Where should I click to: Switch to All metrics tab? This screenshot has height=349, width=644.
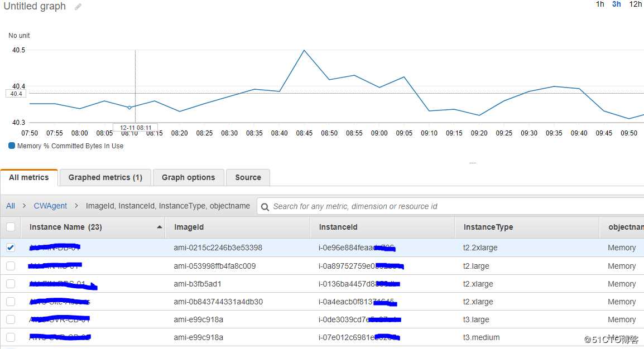tap(29, 178)
